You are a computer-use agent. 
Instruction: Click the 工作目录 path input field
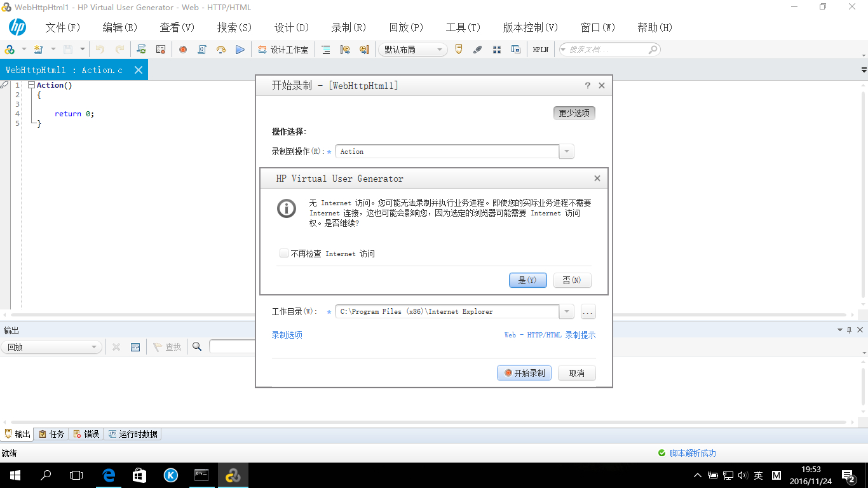click(x=447, y=311)
